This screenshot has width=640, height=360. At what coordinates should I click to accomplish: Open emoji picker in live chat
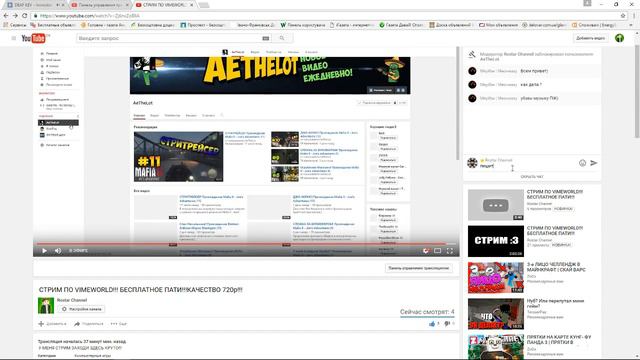point(582,163)
